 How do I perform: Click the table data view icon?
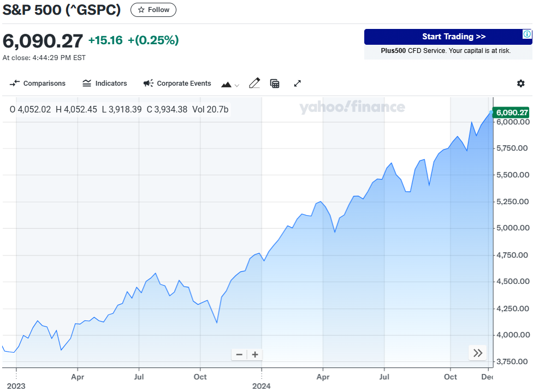[275, 84]
